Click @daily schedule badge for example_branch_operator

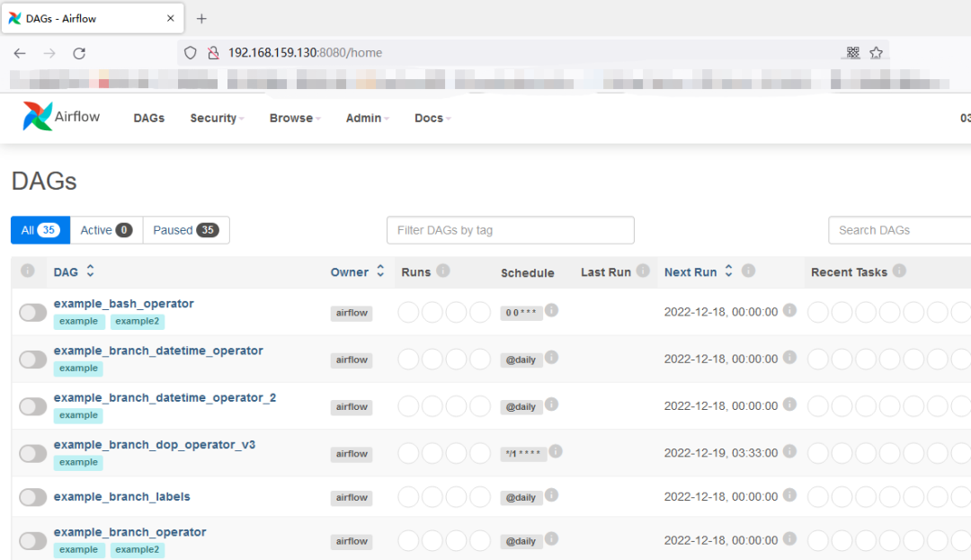[x=521, y=541]
